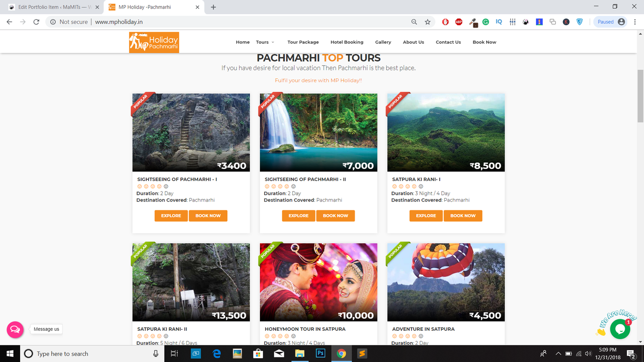644x362 pixels.
Task: Open the Grammarly extension icon
Action: 485,22
